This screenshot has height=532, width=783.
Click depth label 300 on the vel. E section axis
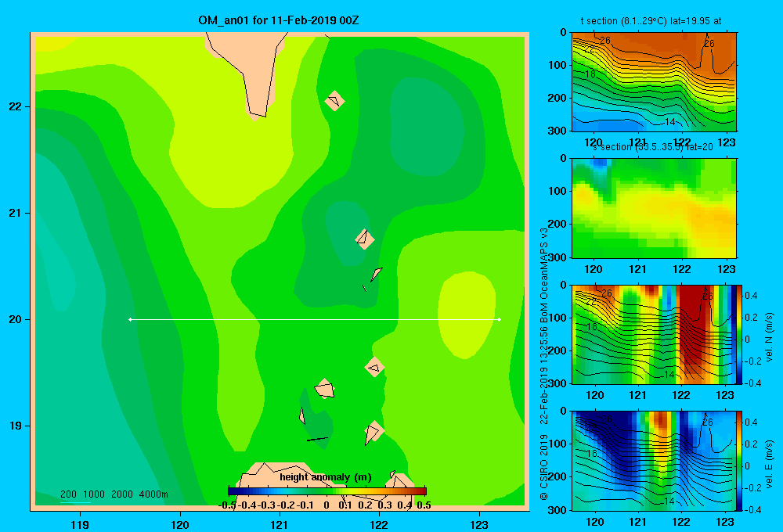click(x=558, y=510)
